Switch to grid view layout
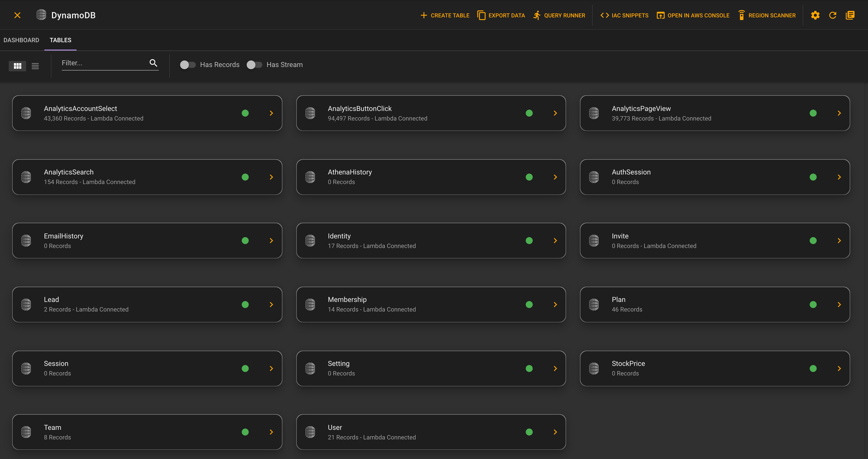868x459 pixels. 18,66
